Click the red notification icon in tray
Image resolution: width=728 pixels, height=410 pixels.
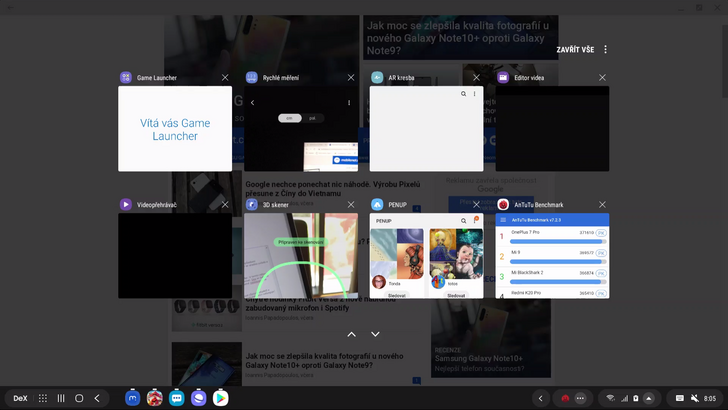(x=565, y=398)
